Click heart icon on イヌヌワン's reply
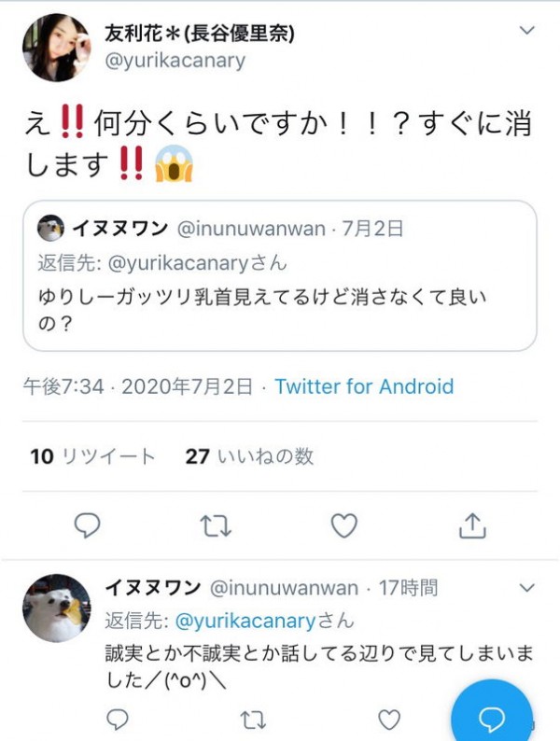This screenshot has height=741, width=560. pos(389,720)
